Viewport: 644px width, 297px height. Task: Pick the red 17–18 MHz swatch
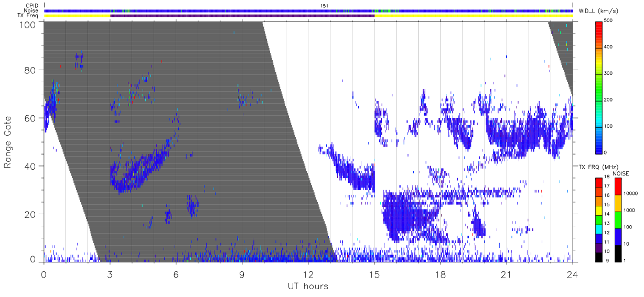tap(599, 183)
